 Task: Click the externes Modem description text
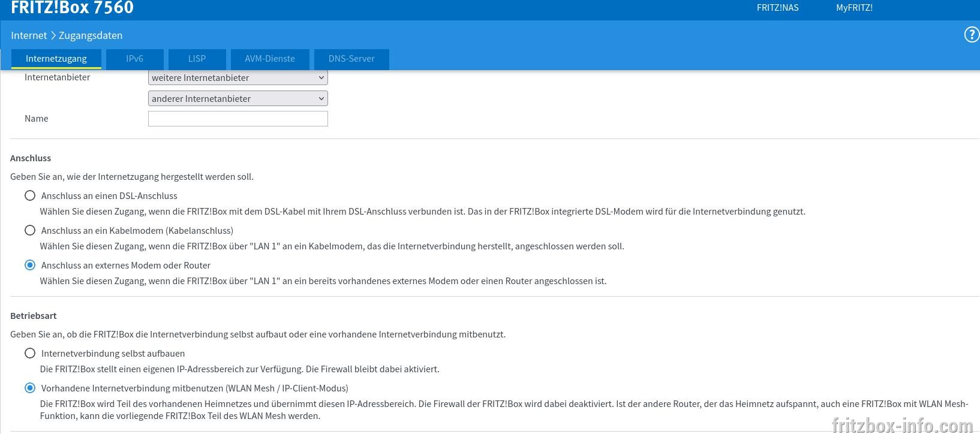323,281
